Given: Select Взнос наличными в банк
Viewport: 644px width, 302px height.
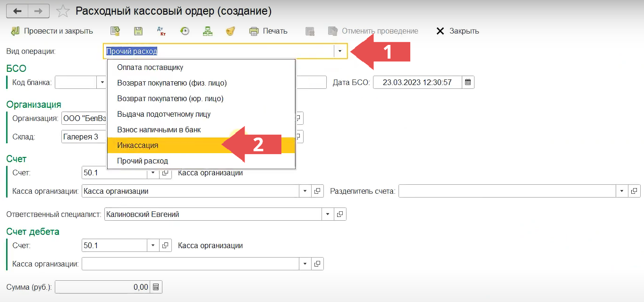Looking at the screenshot, I should pyautogui.click(x=159, y=130).
